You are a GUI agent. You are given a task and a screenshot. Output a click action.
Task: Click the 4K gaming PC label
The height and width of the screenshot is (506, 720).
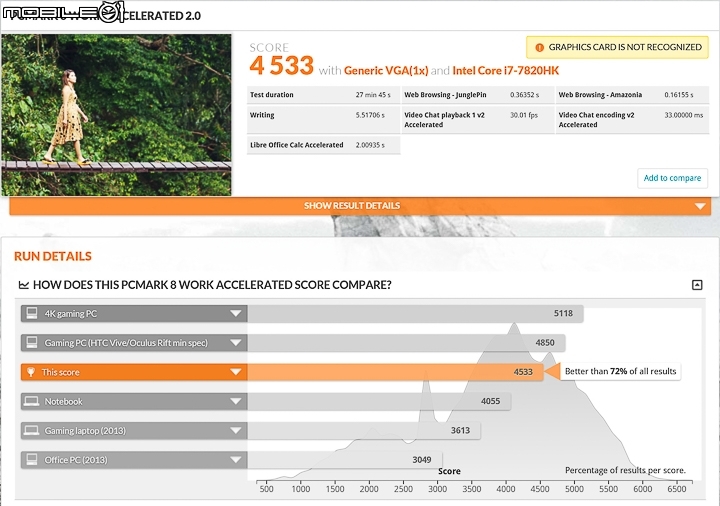coord(71,314)
